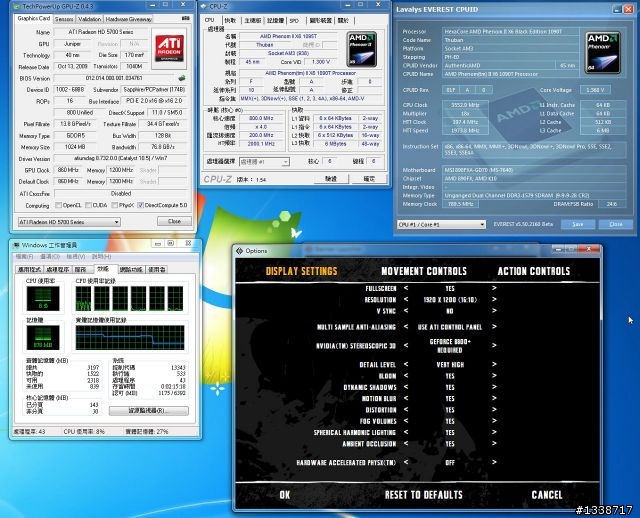Switch to Action Controls in Options

[x=533, y=271]
